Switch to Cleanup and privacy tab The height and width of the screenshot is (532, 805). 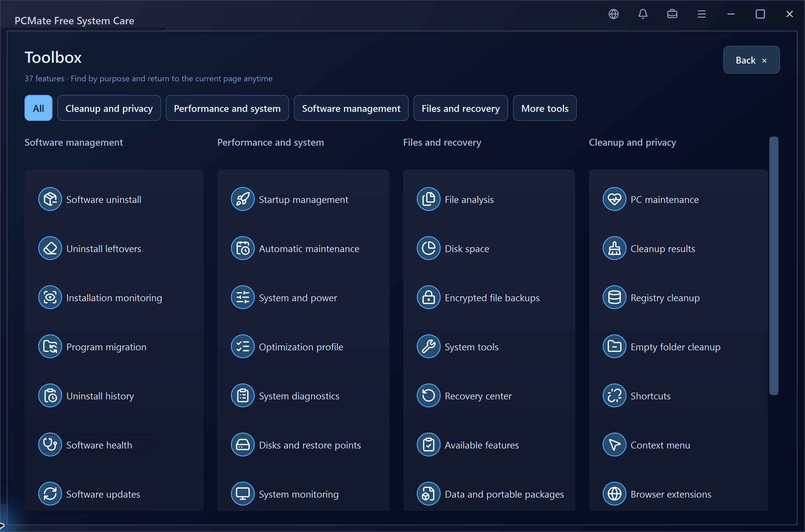[109, 108]
